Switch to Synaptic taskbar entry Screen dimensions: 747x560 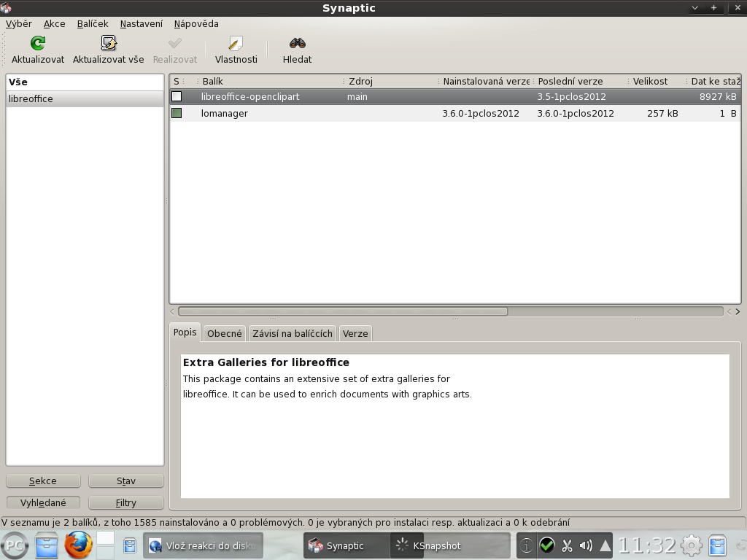click(347, 545)
